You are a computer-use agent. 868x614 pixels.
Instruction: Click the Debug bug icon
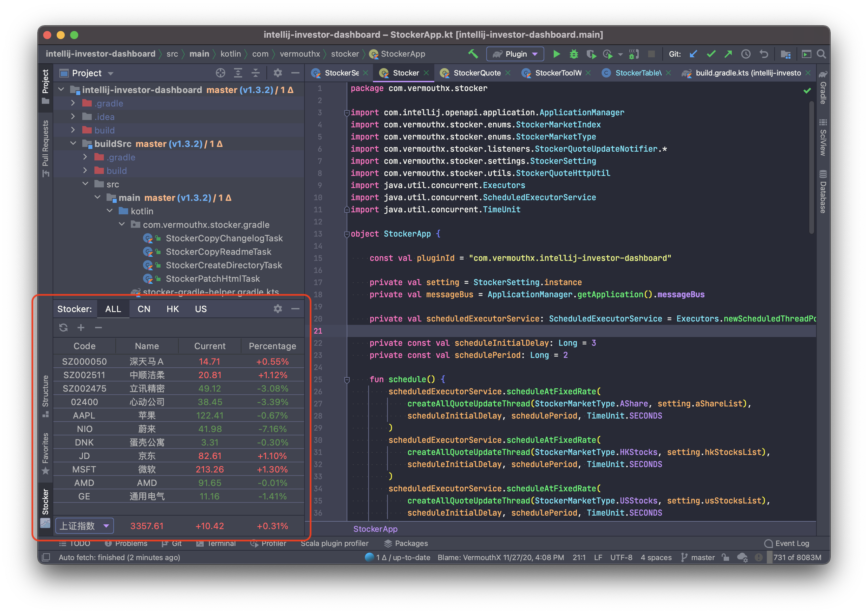click(574, 54)
